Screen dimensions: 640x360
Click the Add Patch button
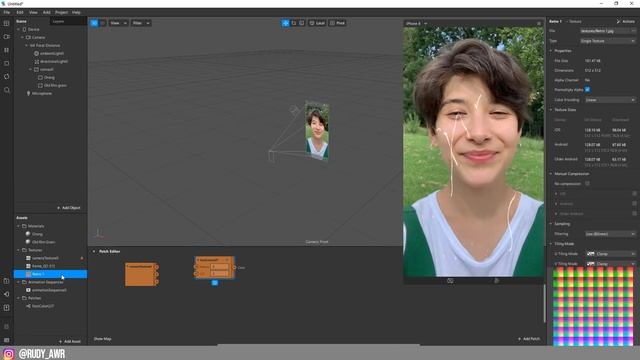tap(529, 339)
